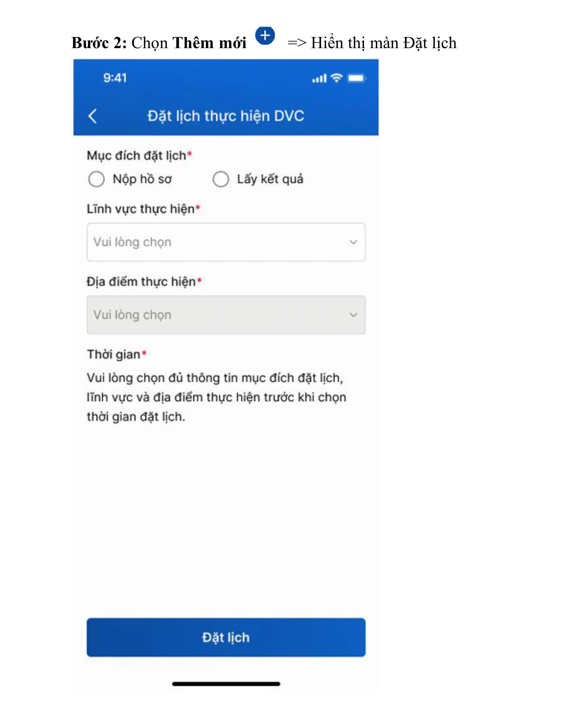Select the Lấy kết quả radio button
This screenshot has width=573, height=728.
221,179
